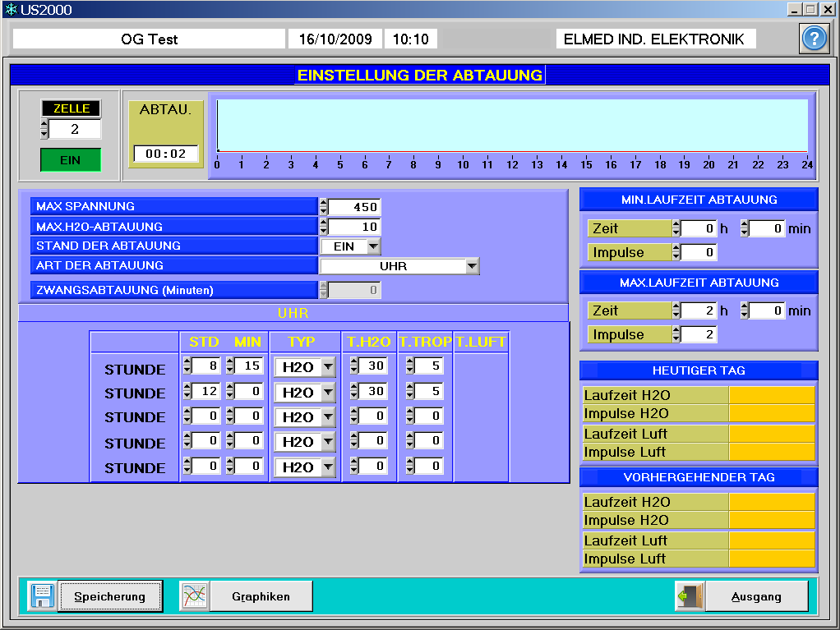Click the max runtime Impulse field

pos(699,334)
